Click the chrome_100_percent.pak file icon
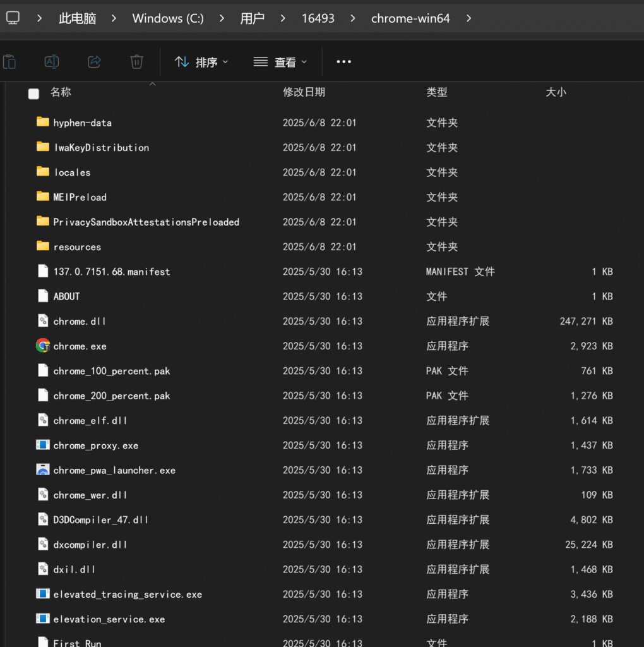644x647 pixels. (x=43, y=370)
